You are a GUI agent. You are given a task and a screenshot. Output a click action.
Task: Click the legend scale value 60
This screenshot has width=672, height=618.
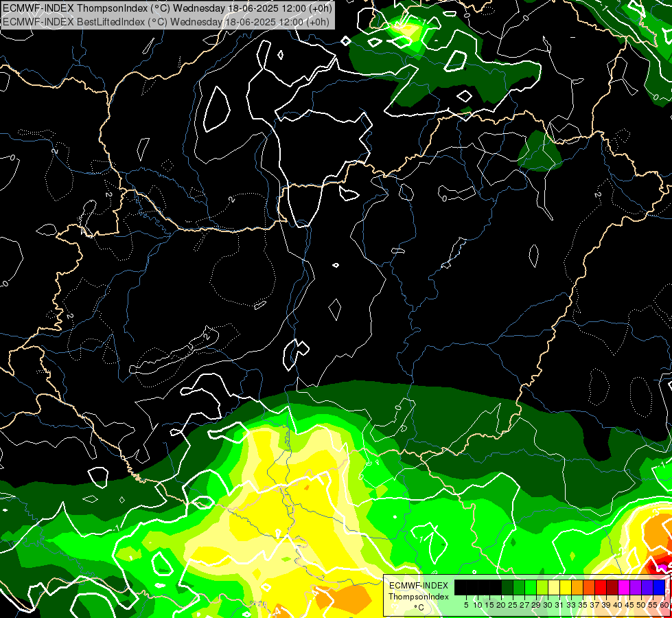(664, 605)
